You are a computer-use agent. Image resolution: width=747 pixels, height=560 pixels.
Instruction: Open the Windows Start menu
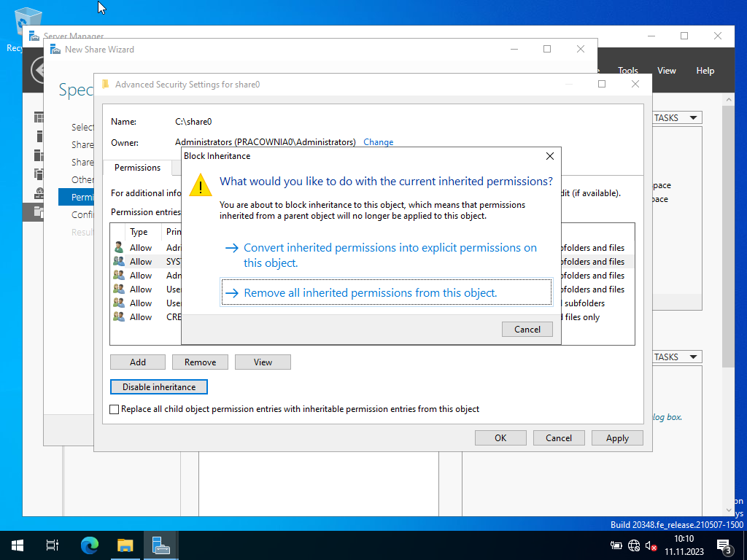[x=18, y=545]
